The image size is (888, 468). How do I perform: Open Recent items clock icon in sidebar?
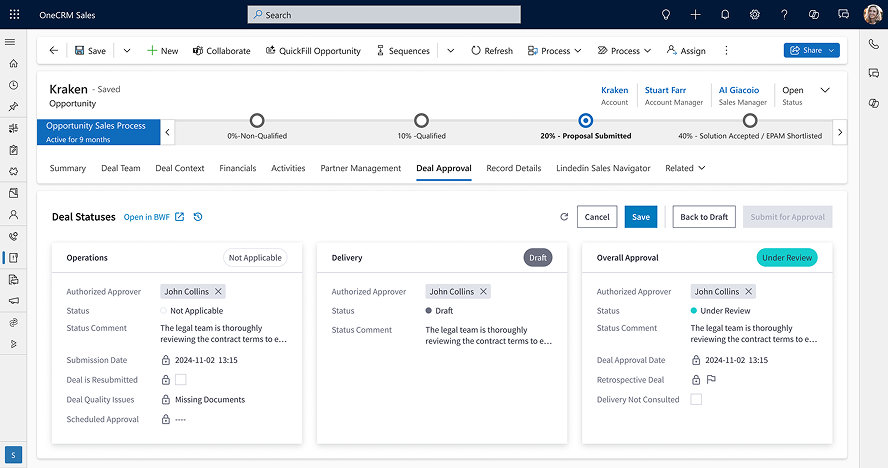click(x=14, y=85)
